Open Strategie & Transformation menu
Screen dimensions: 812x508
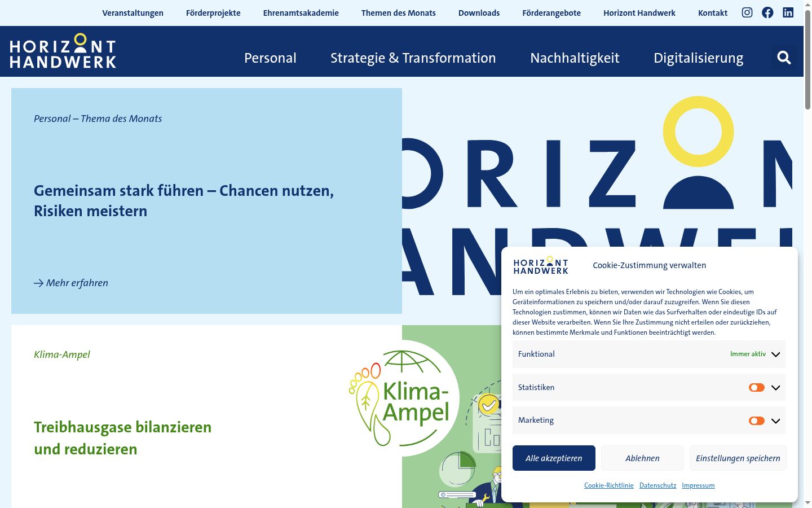click(x=413, y=58)
